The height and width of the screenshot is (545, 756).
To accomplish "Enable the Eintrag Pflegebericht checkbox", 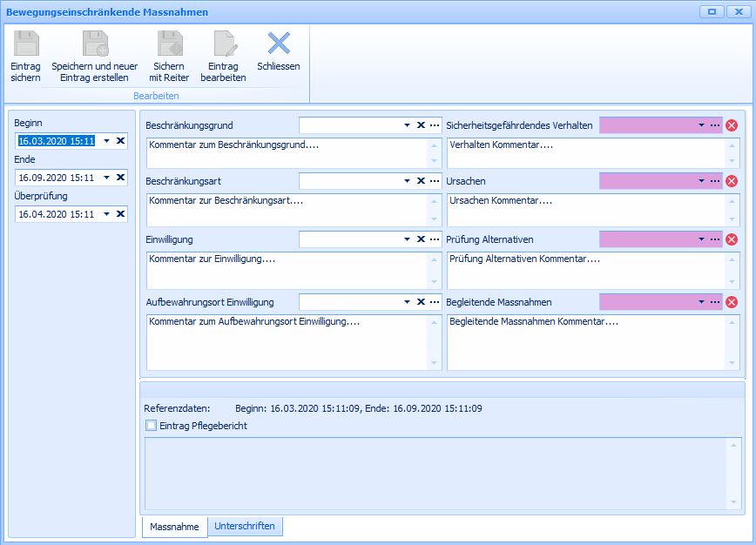I will [x=152, y=426].
